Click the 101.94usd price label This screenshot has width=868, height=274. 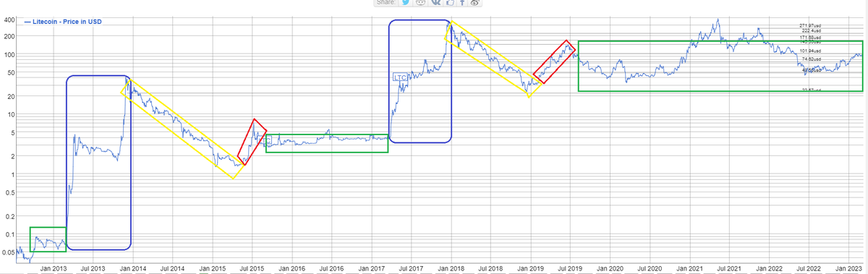point(810,51)
